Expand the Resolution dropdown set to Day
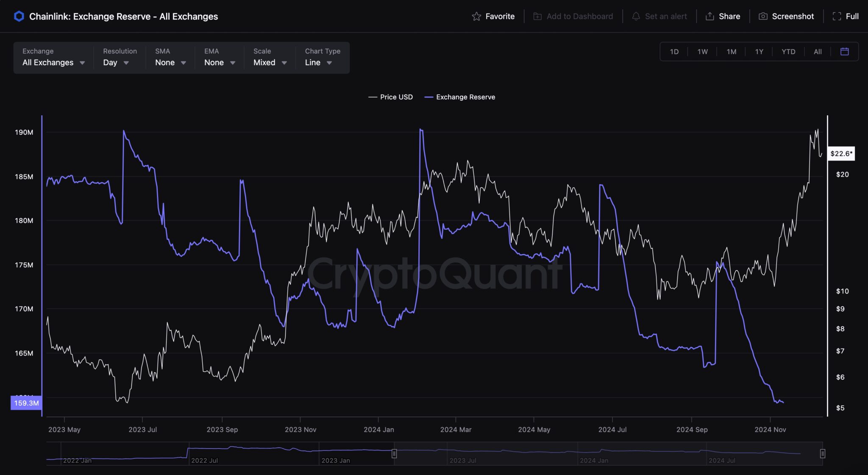The image size is (868, 475). coord(115,62)
